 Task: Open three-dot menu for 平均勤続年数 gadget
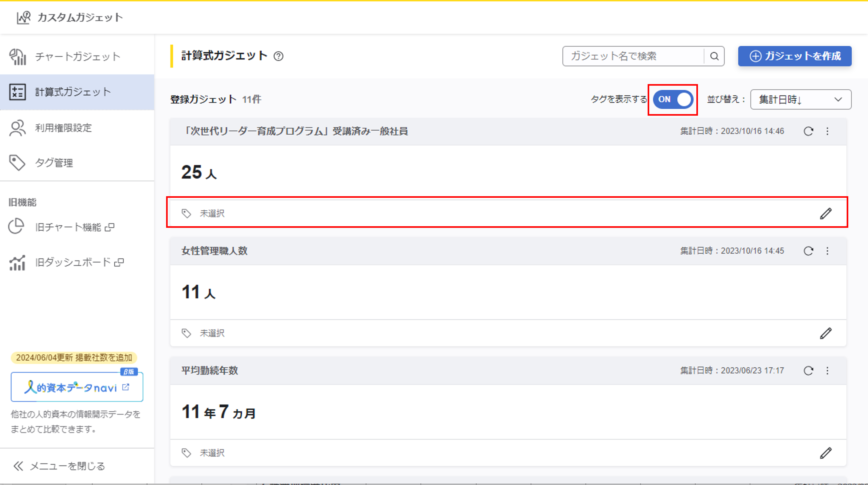[x=828, y=371]
